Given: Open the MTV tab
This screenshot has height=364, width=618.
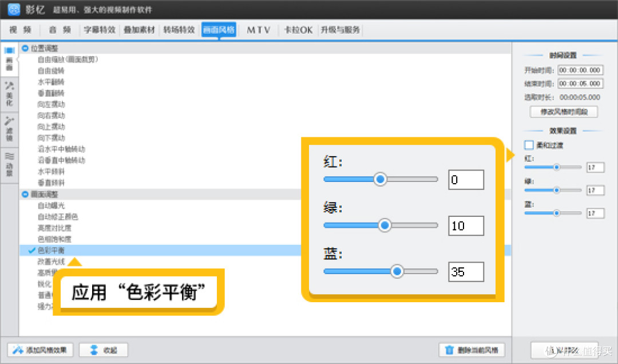Looking at the screenshot, I should [259, 30].
